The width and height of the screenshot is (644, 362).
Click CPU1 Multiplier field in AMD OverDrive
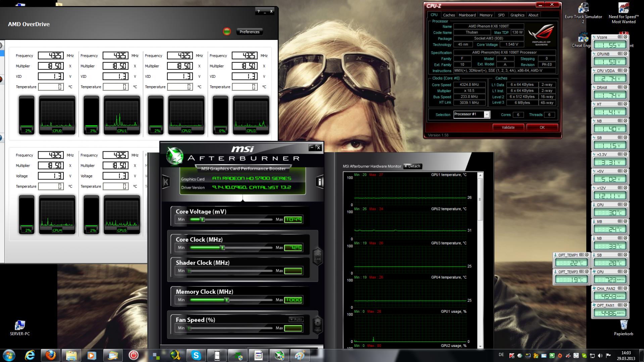pos(115,66)
